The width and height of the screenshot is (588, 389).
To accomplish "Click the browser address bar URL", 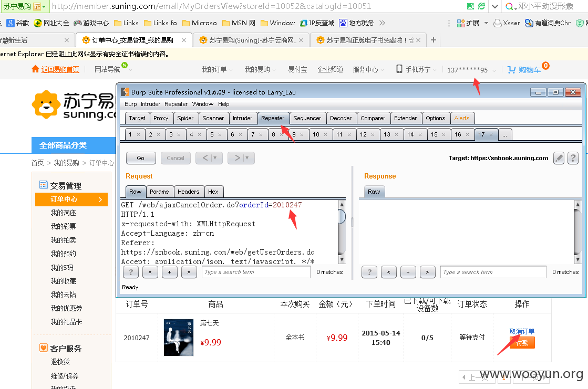I will coord(211,6).
